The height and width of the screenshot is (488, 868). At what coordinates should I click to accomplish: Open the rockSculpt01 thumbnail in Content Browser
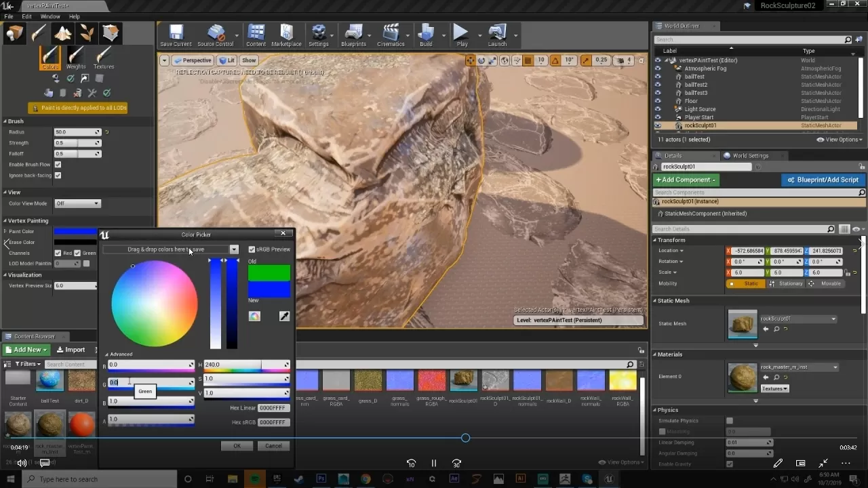(x=463, y=381)
